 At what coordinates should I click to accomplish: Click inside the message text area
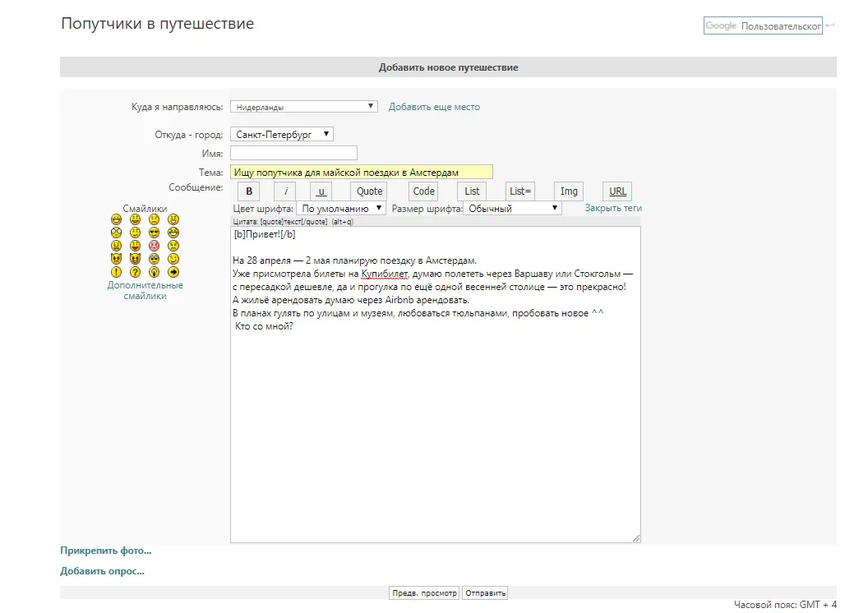click(x=436, y=385)
